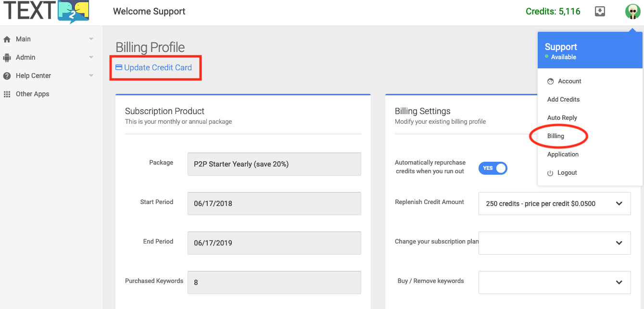
Task: Select Billing from the user menu
Action: (556, 136)
